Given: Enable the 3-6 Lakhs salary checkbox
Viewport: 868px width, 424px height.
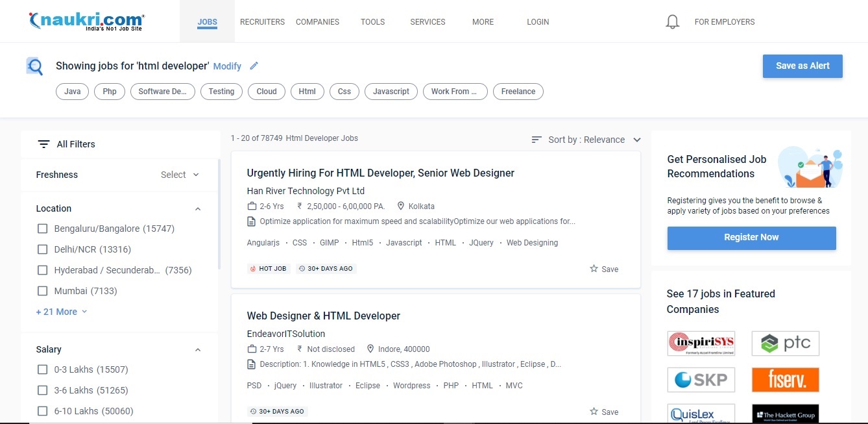Looking at the screenshot, I should point(43,390).
